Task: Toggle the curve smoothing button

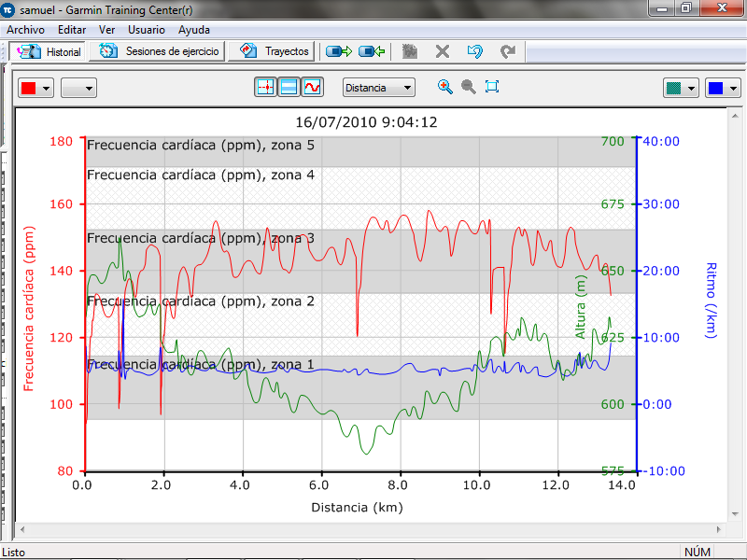Action: [x=313, y=87]
